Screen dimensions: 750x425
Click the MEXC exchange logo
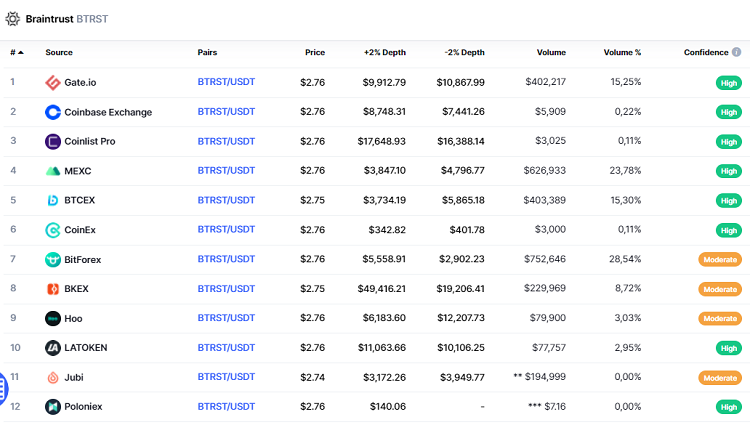(x=53, y=171)
